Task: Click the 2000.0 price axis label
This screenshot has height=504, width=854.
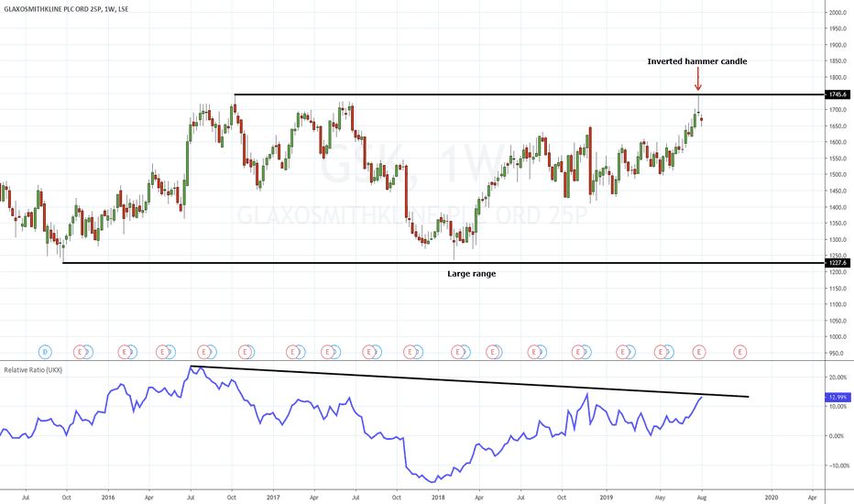Action: click(838, 13)
